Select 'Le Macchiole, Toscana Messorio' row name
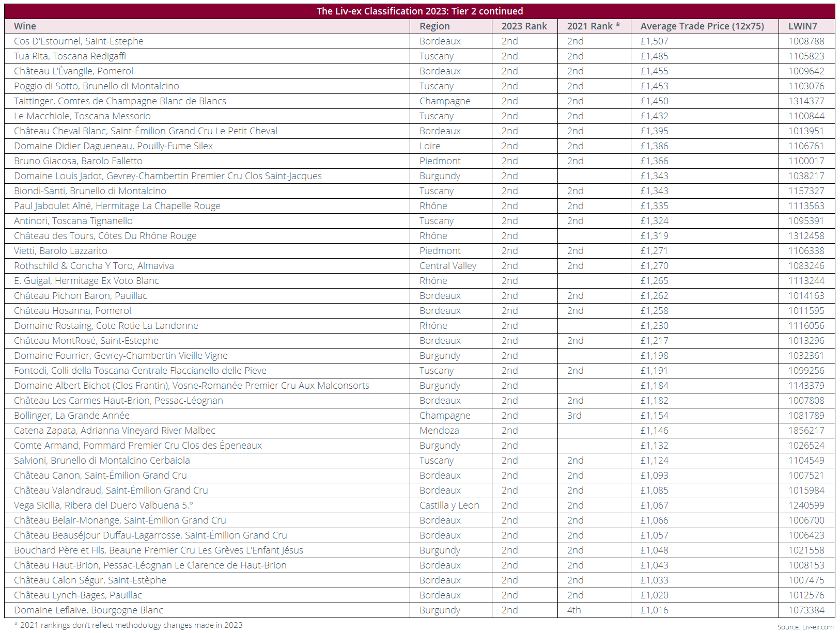Screen dimensions: 840x633 (x=82, y=116)
